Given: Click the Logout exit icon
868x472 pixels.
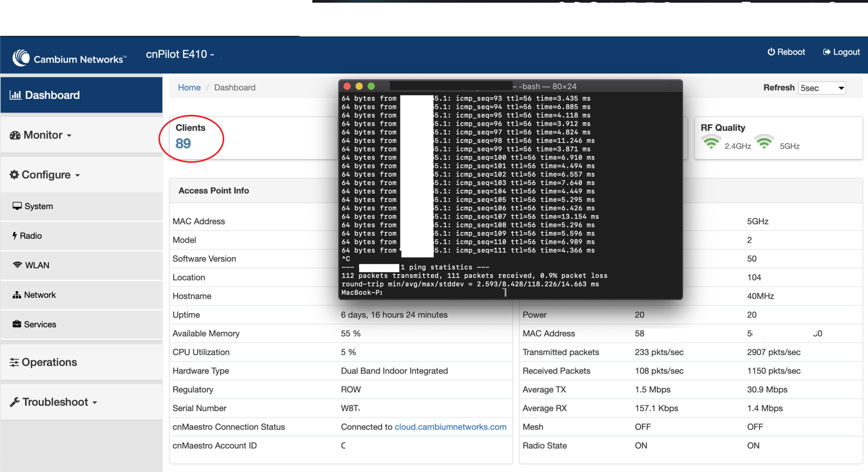Looking at the screenshot, I should (x=826, y=52).
